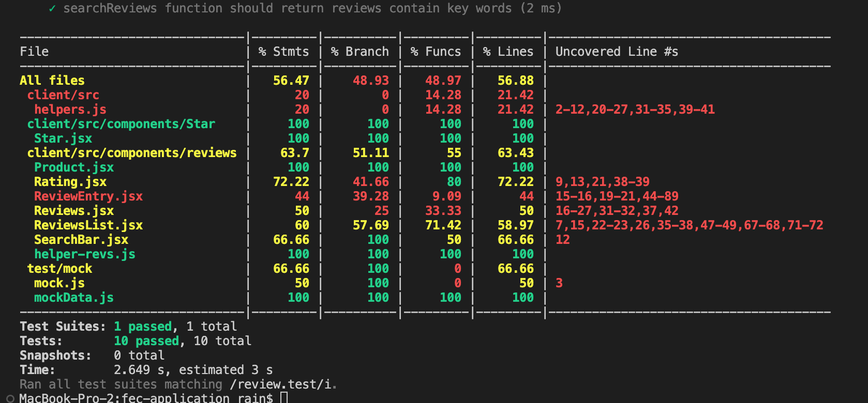Click the Tests '10 passed' text
The width and height of the screenshot is (868, 403).
[x=146, y=341]
